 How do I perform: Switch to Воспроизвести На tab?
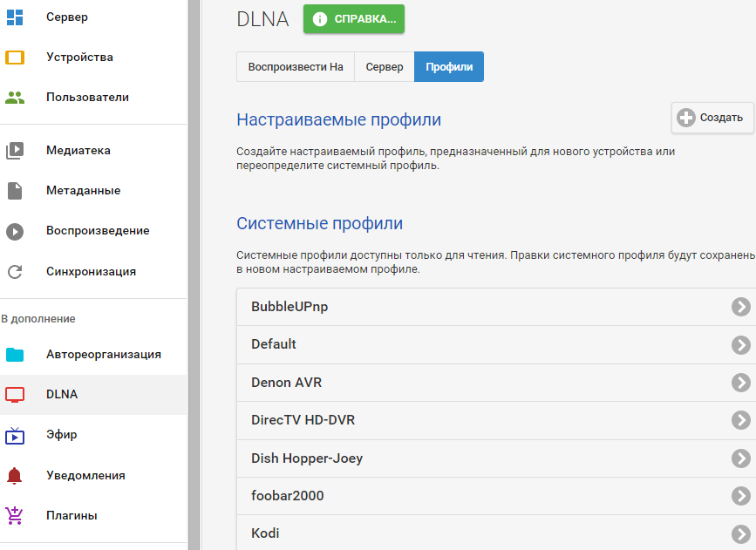[296, 67]
